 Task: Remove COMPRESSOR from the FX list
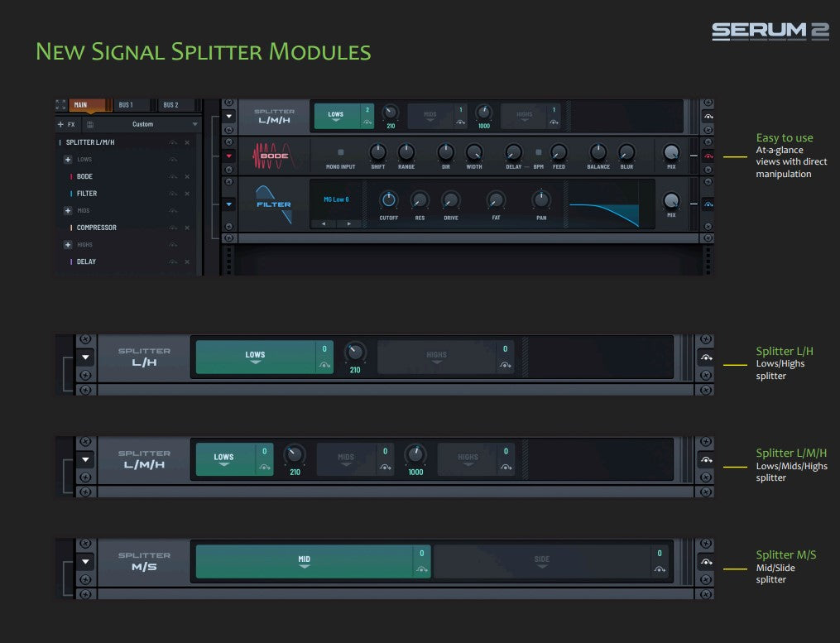click(187, 228)
